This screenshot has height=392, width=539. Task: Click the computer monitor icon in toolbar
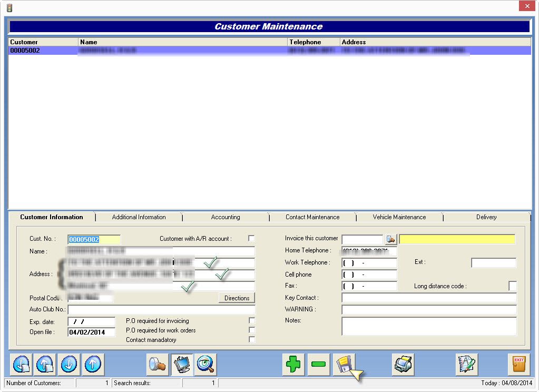[x=182, y=364]
